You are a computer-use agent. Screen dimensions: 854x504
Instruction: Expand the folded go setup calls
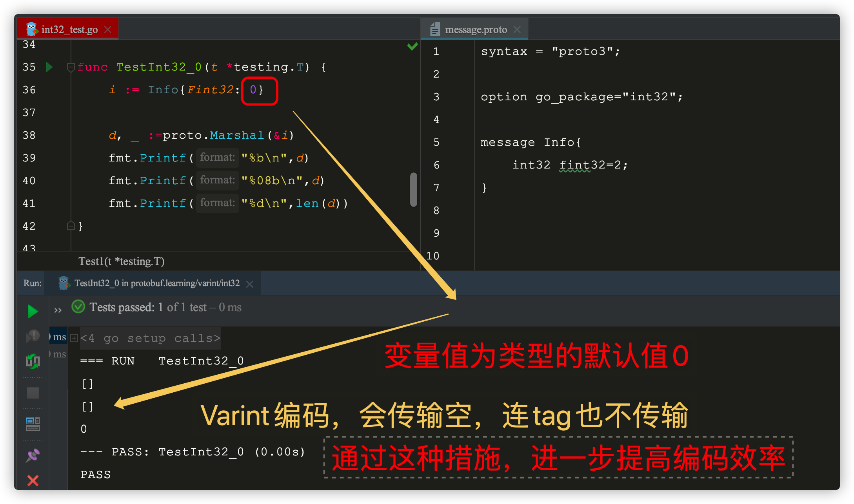tap(74, 338)
